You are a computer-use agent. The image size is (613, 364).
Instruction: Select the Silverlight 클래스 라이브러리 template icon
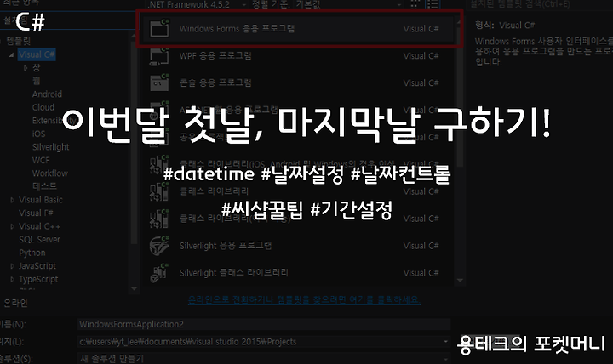[x=159, y=273]
